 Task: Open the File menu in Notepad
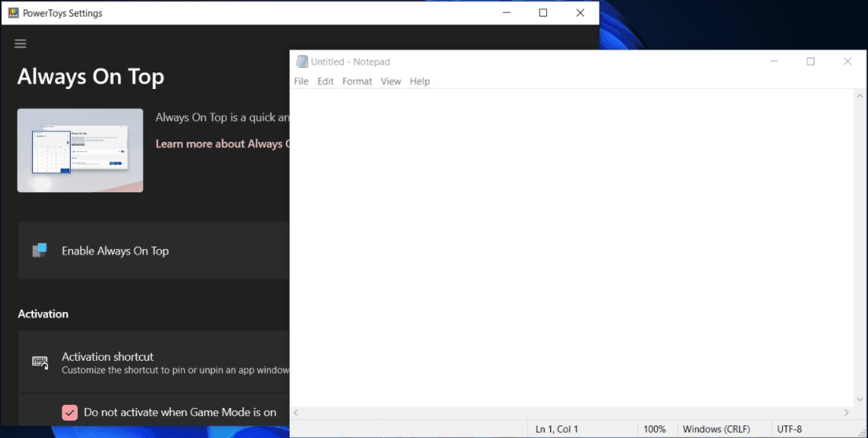coord(301,81)
